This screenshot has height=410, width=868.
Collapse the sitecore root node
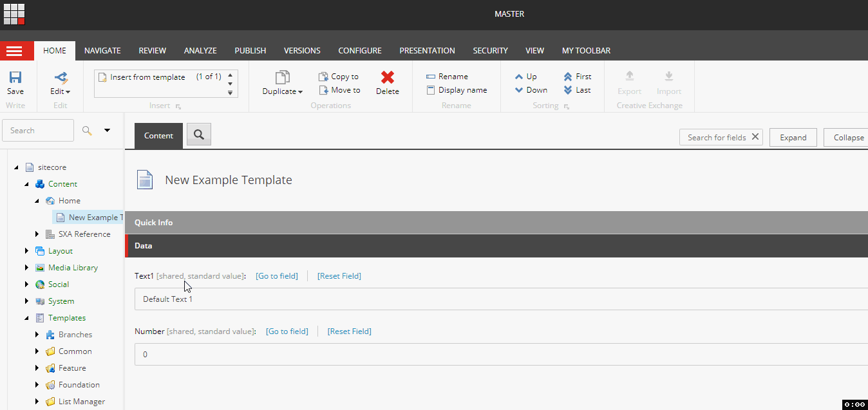17,167
